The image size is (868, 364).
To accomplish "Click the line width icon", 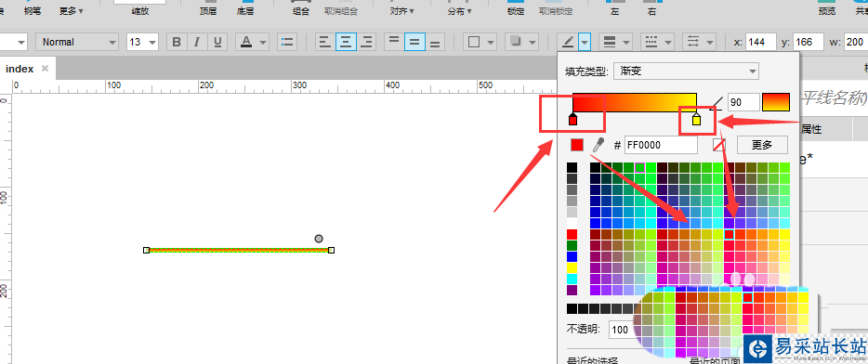I will tap(609, 42).
